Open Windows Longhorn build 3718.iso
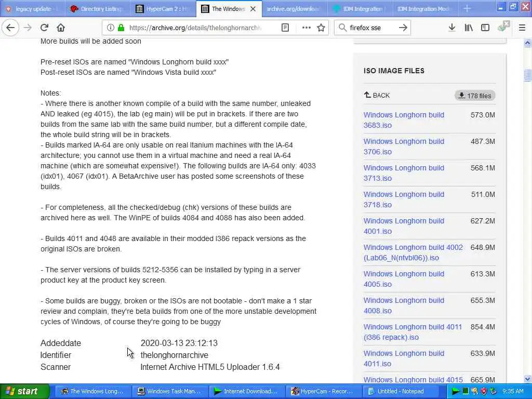 coord(404,199)
